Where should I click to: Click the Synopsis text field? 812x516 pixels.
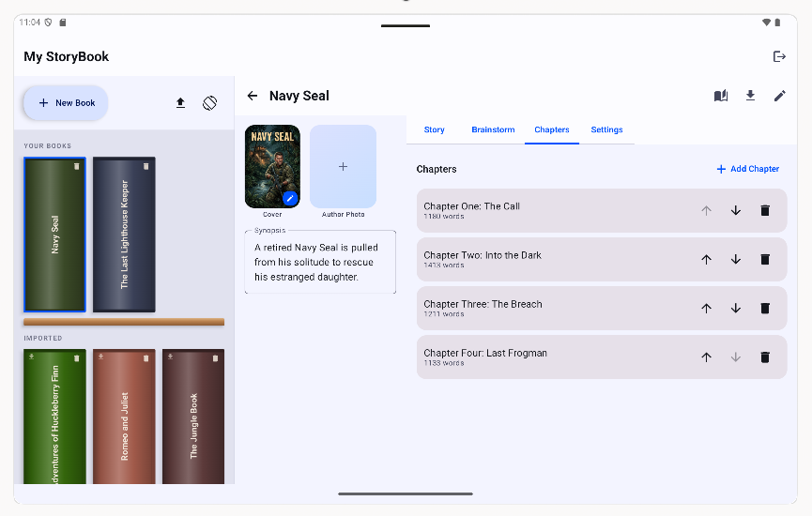click(320, 262)
